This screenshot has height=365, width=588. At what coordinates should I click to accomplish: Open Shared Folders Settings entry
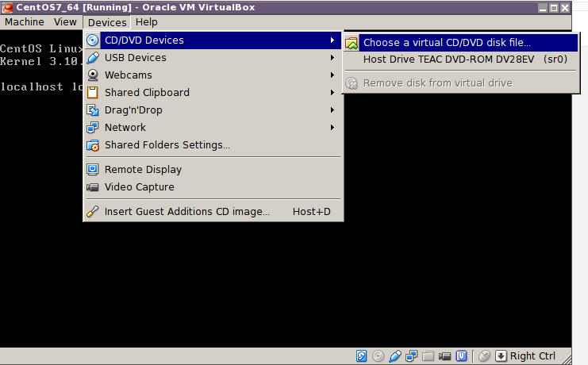(213, 145)
